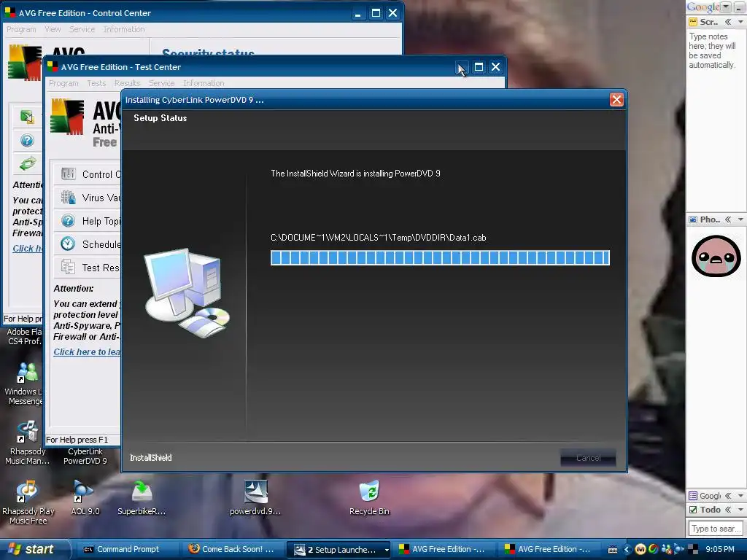The width and height of the screenshot is (747, 560).
Task: Click Virus Vault icon in Test Center
Action: 68,197
